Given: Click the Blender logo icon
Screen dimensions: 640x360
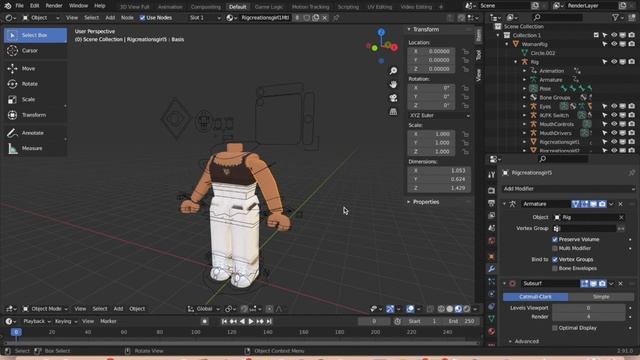Looking at the screenshot, I should tap(7, 6).
